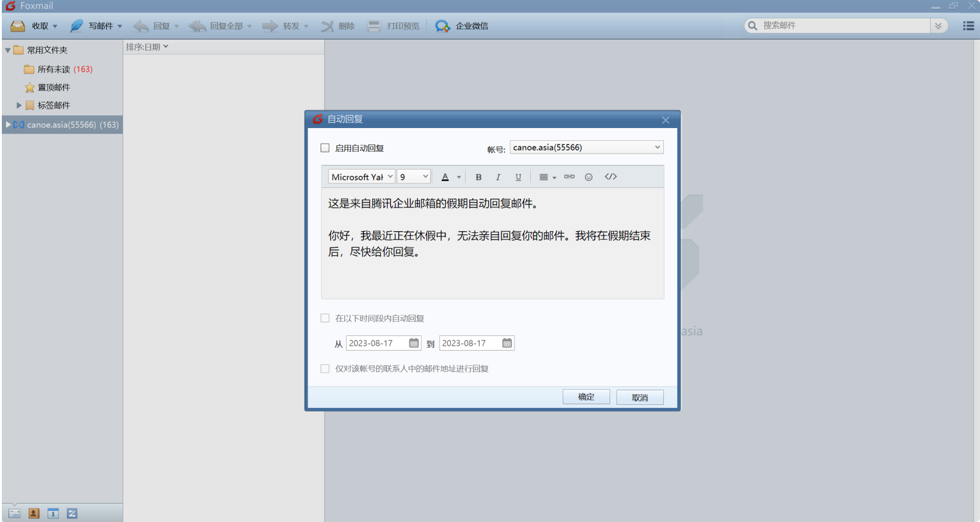Collapse the 常用文件夹 tree node
The height and width of the screenshot is (522, 980).
(8, 51)
